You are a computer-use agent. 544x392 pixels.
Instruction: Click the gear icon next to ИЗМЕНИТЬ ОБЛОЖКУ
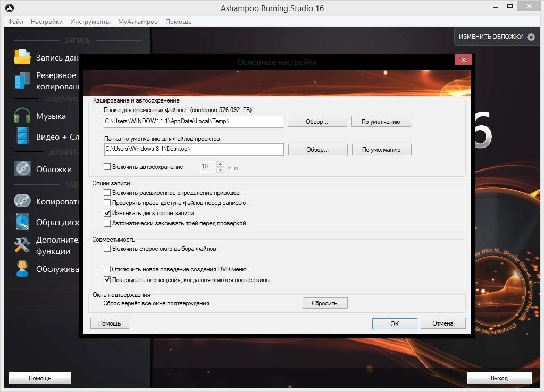point(531,37)
